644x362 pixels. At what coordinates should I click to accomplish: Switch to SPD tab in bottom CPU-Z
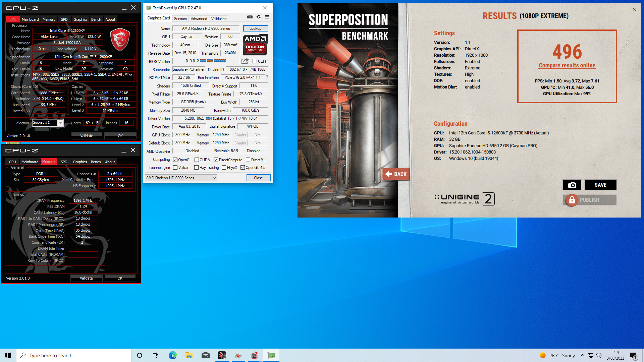(64, 162)
